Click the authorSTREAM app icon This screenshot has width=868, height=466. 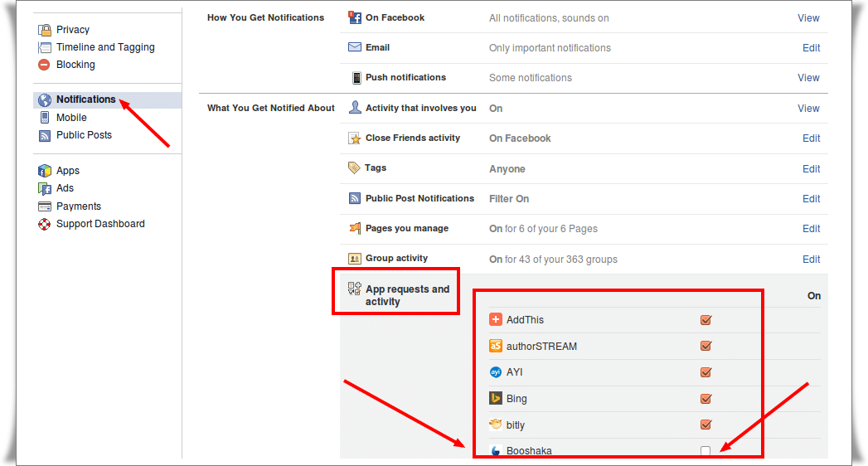(x=496, y=346)
